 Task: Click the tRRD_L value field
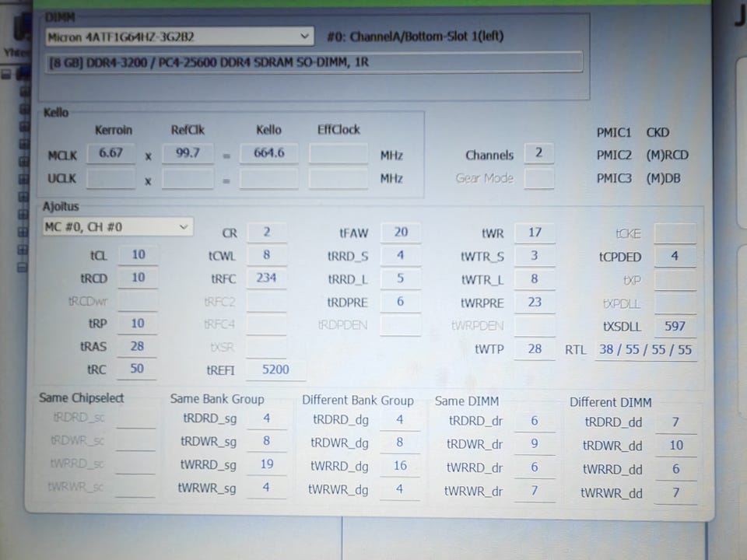pyautogui.click(x=401, y=278)
